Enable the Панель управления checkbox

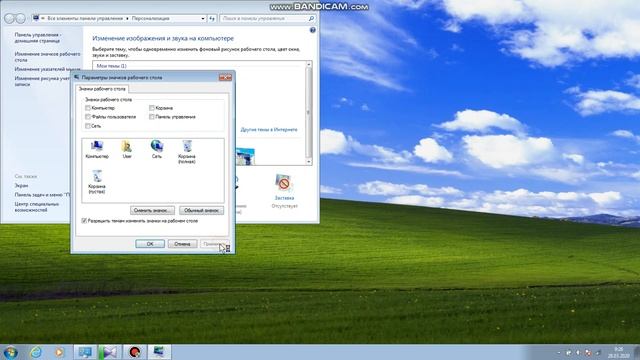click(151, 117)
